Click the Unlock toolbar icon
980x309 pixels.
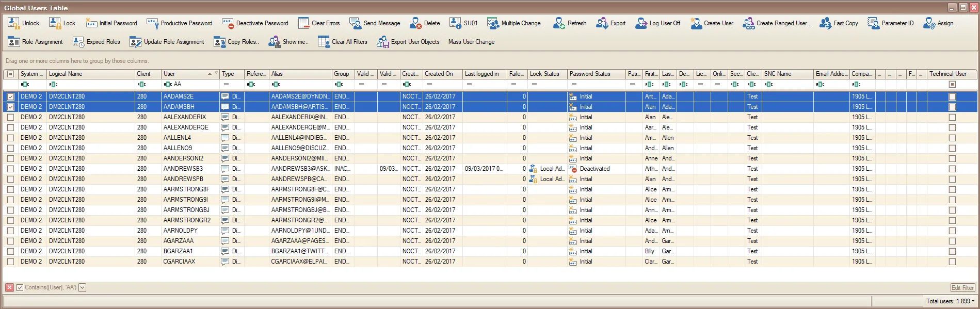point(13,23)
